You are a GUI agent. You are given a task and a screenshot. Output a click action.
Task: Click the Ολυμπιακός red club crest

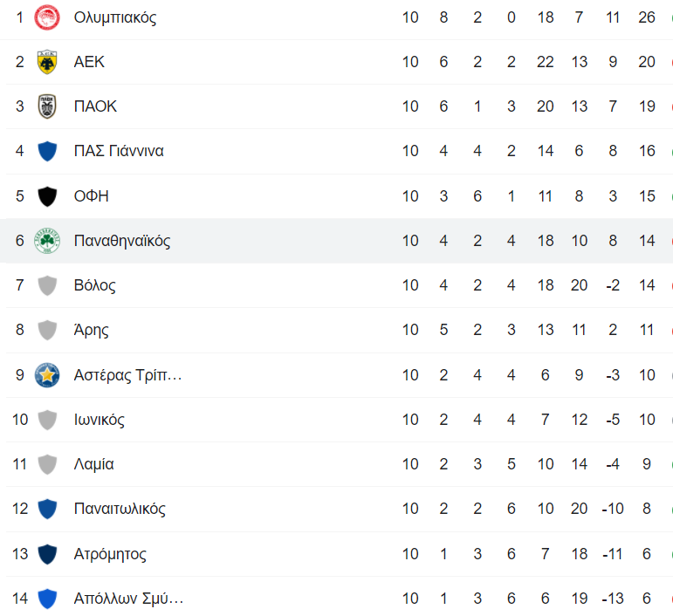(47, 17)
